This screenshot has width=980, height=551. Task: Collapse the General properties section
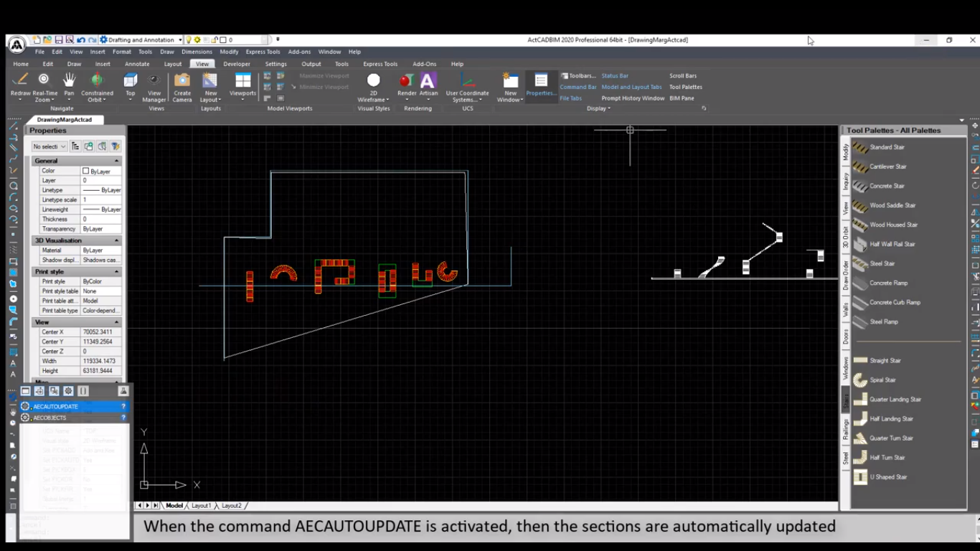point(117,161)
